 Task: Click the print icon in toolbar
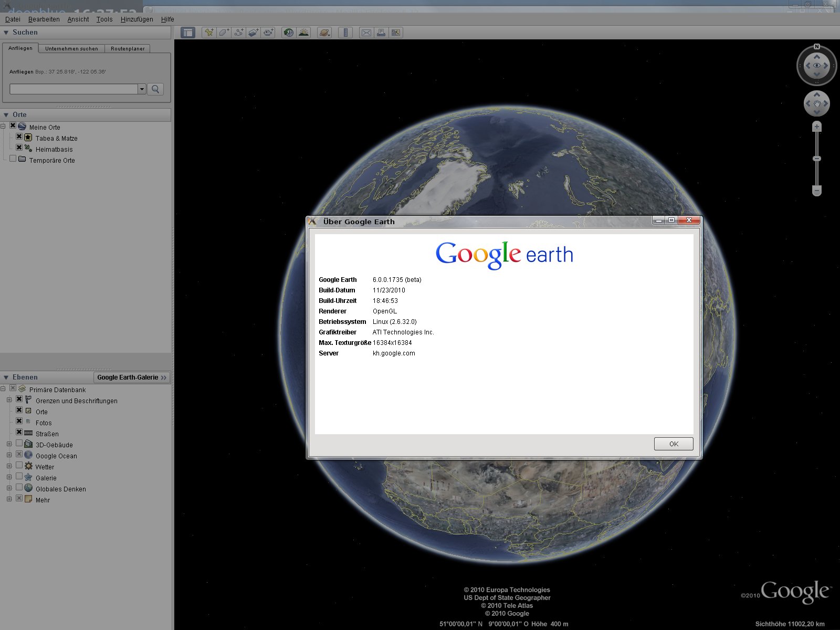tap(381, 33)
